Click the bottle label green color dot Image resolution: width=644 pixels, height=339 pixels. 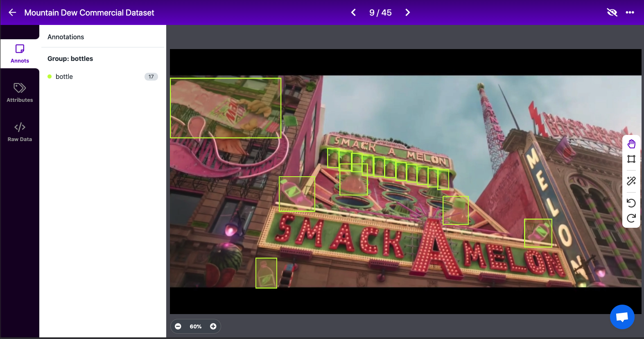pos(50,76)
